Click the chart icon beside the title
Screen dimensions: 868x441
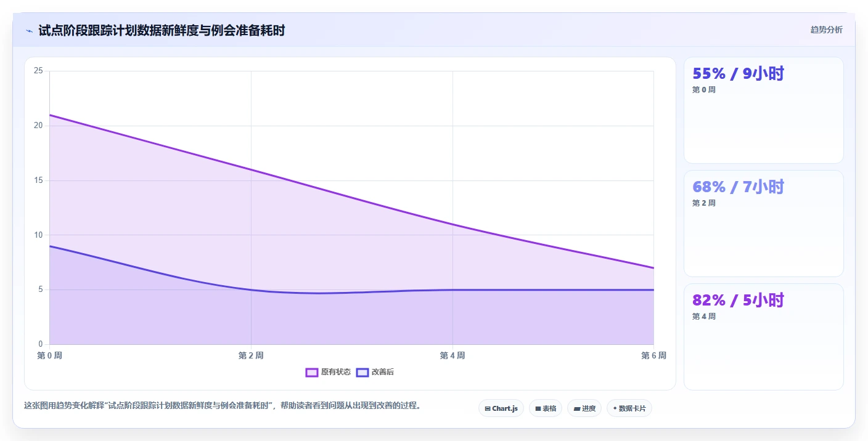pyautogui.click(x=29, y=30)
